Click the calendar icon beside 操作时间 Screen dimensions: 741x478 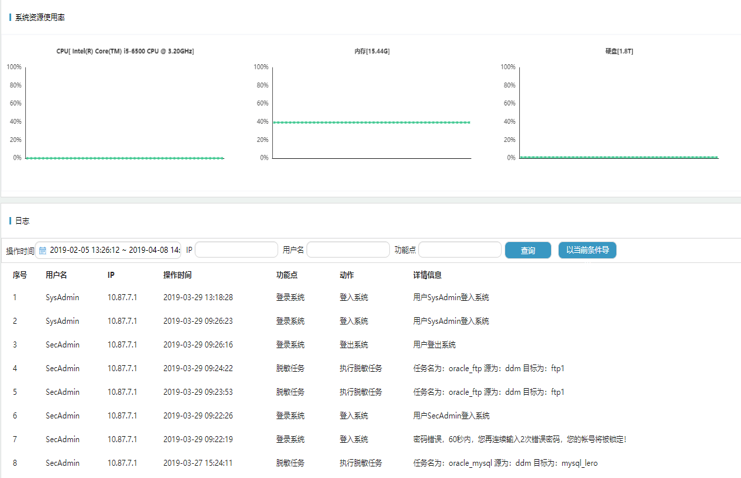point(42,250)
